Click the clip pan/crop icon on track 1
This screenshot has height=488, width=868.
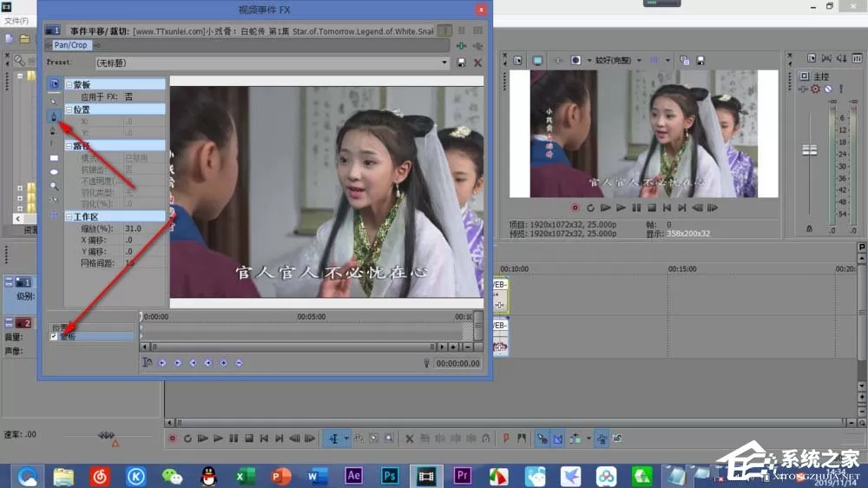(499, 305)
